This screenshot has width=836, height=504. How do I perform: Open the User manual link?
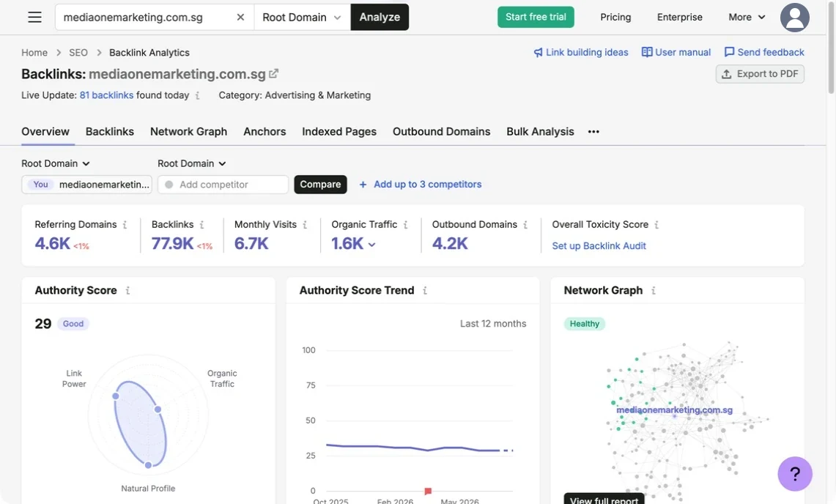(x=676, y=52)
